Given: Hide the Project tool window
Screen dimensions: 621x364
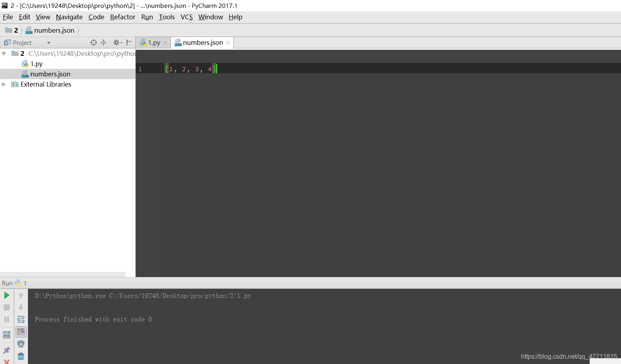Looking at the screenshot, I should click(x=129, y=42).
